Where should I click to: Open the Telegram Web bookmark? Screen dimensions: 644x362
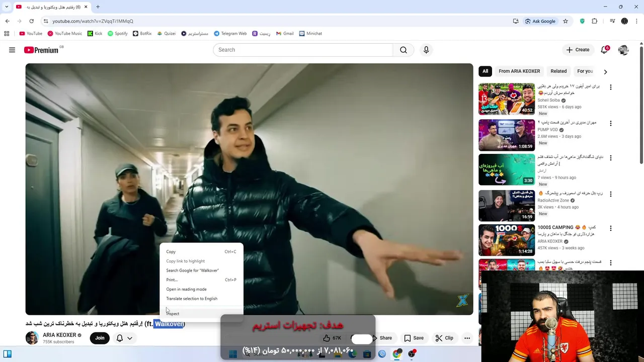pos(230,34)
